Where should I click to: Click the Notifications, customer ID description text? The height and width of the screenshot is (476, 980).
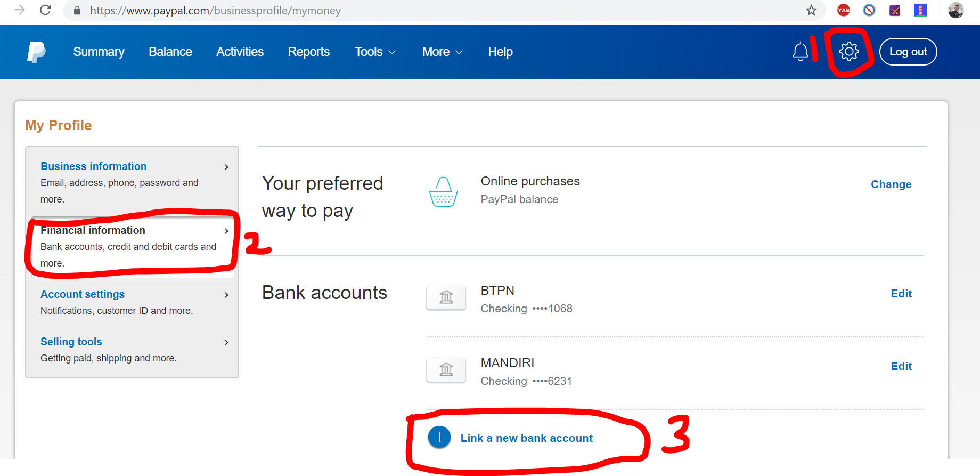tap(117, 311)
